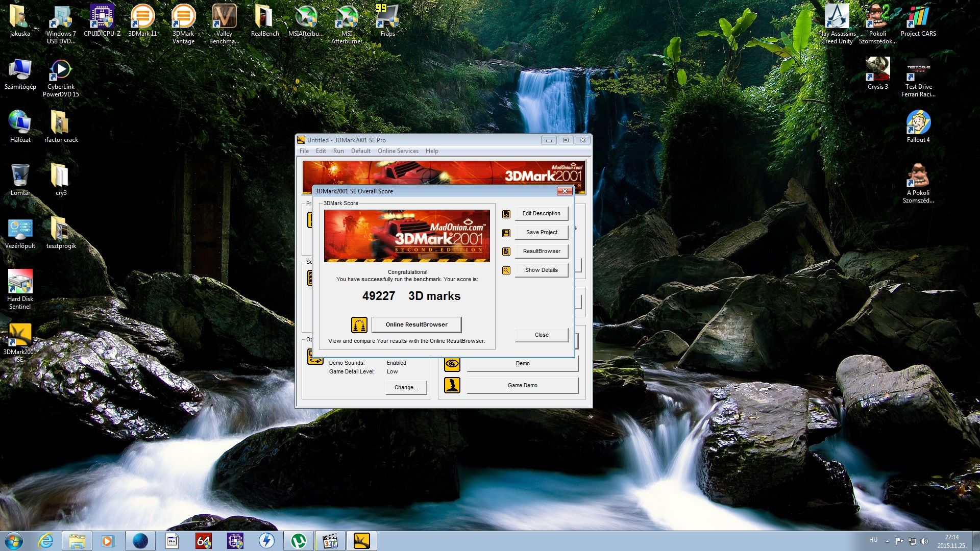The width and height of the screenshot is (980, 551).
Task: Show hidden tray icons arrow
Action: [887, 541]
